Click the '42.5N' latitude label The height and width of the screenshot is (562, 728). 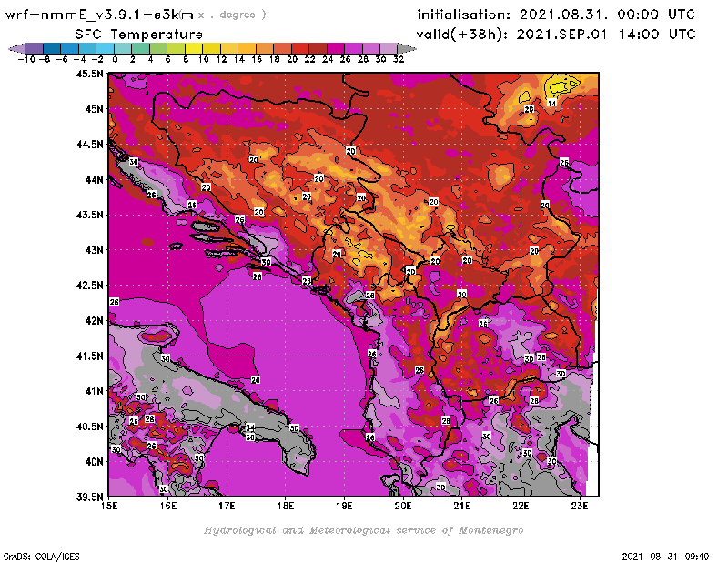[89, 286]
